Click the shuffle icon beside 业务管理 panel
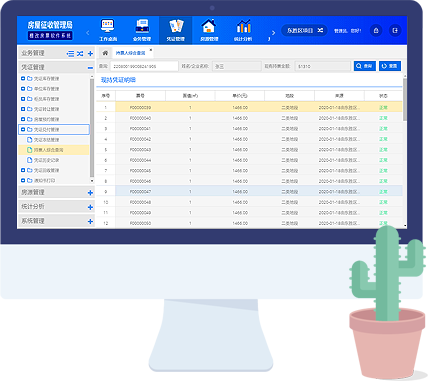The height and width of the screenshot is (381, 428). point(80,53)
